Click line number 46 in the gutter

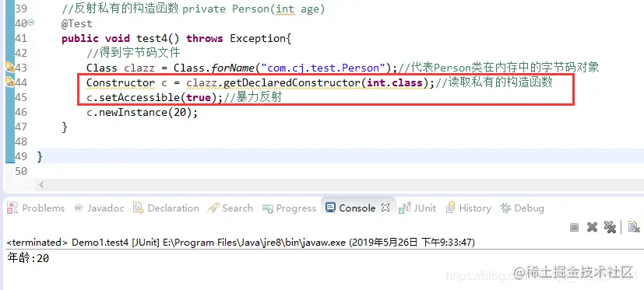[20, 112]
